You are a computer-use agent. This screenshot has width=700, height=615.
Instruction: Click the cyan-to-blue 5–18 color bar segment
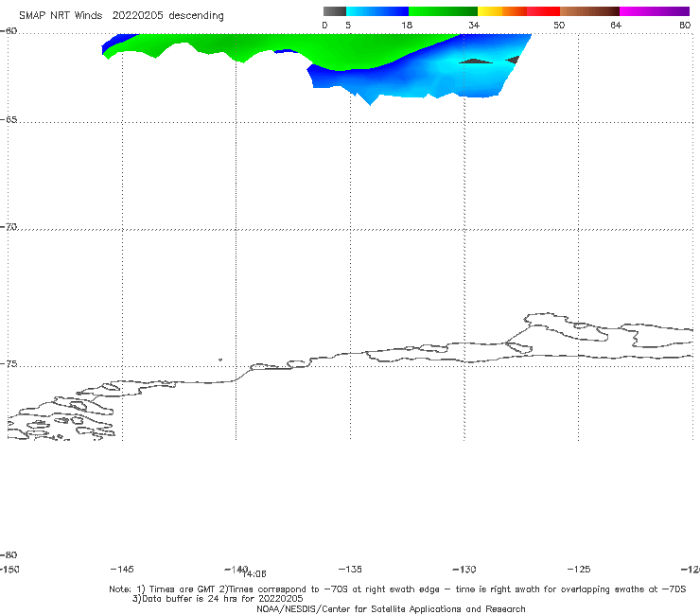click(377, 11)
